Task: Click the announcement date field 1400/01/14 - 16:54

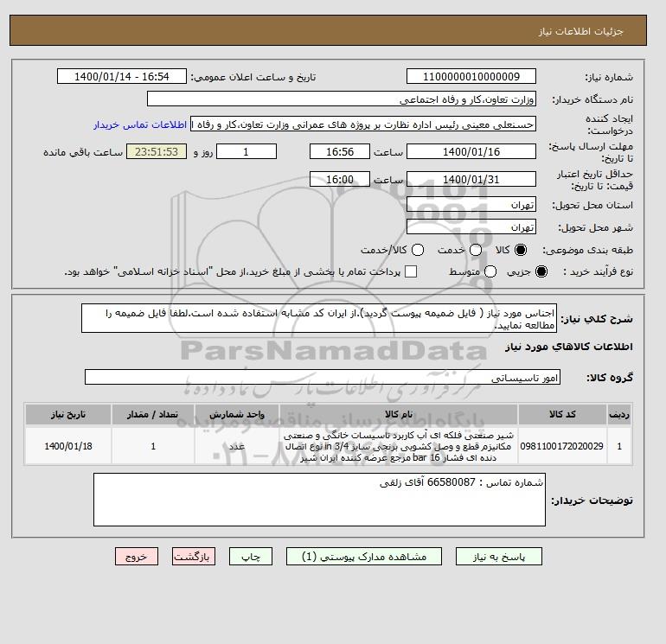Action: (x=122, y=76)
